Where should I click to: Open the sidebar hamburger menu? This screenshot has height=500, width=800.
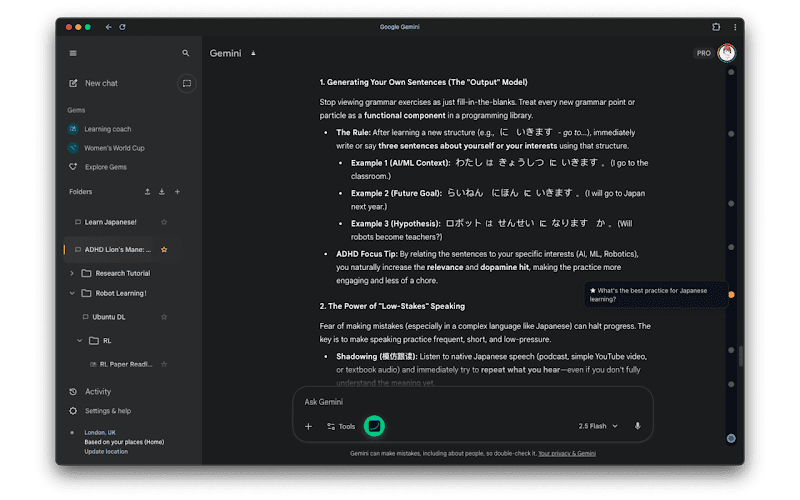coord(73,53)
